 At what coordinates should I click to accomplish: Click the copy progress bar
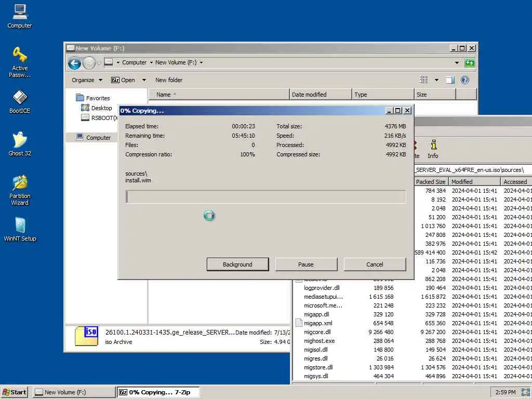265,197
